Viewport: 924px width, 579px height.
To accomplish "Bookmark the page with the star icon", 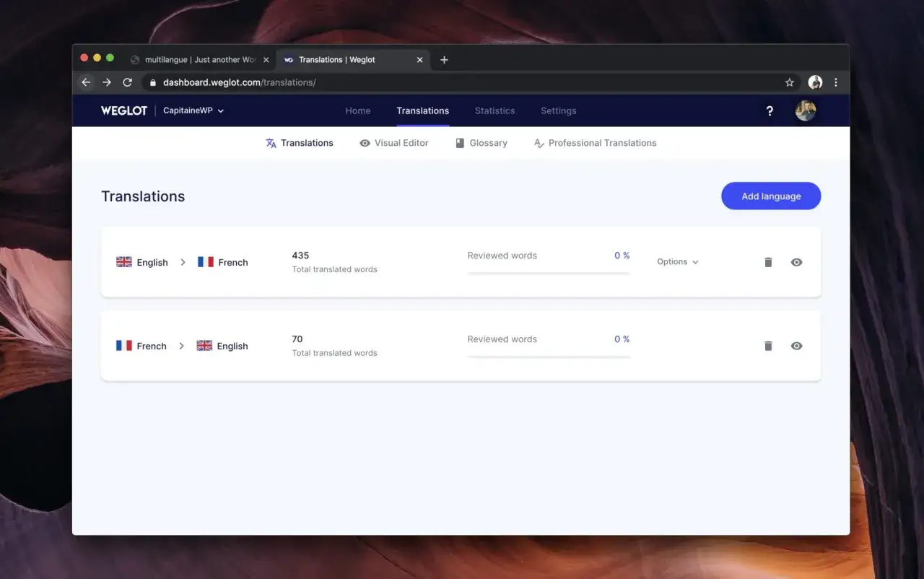I will pos(790,82).
